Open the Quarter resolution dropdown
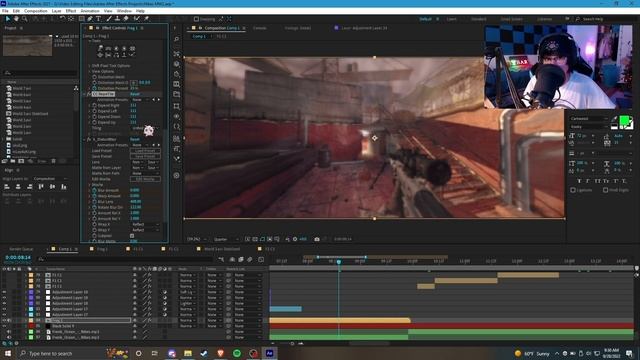Viewport: 640px width, 360px height. click(226, 239)
